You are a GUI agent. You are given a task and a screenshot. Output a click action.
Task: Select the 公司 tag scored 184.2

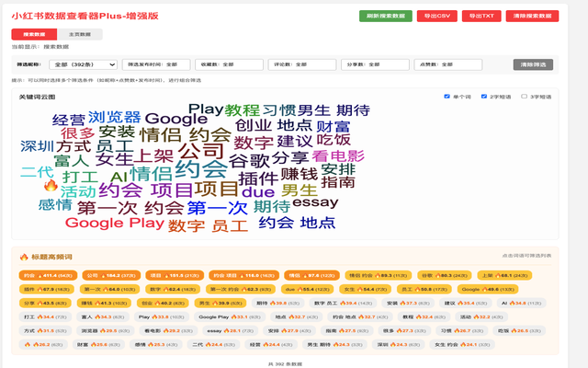tap(111, 275)
